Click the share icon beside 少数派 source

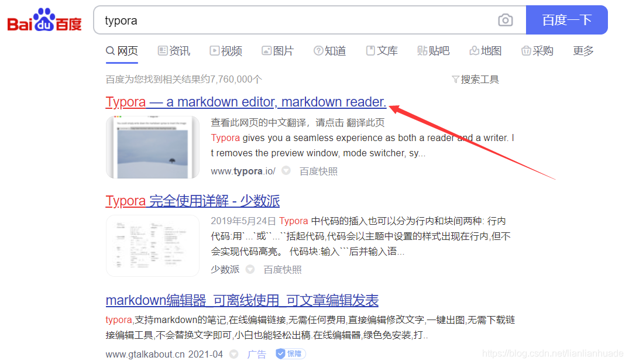click(x=250, y=269)
